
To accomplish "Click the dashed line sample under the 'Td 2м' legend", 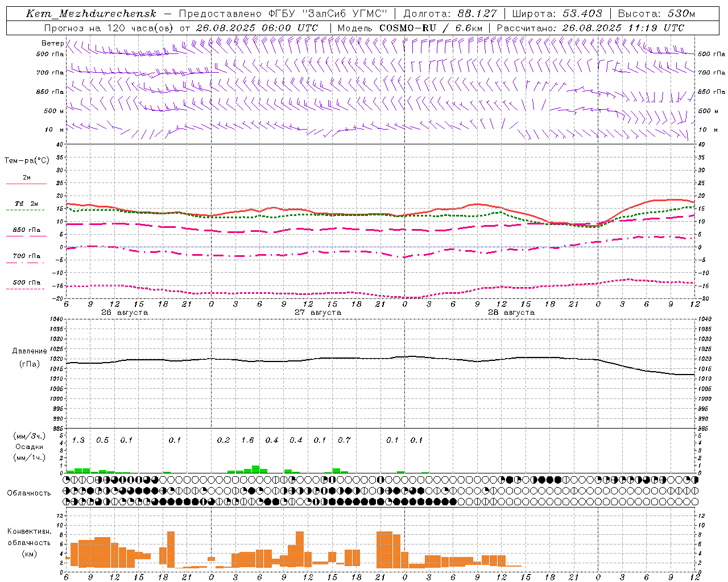I will click(26, 210).
